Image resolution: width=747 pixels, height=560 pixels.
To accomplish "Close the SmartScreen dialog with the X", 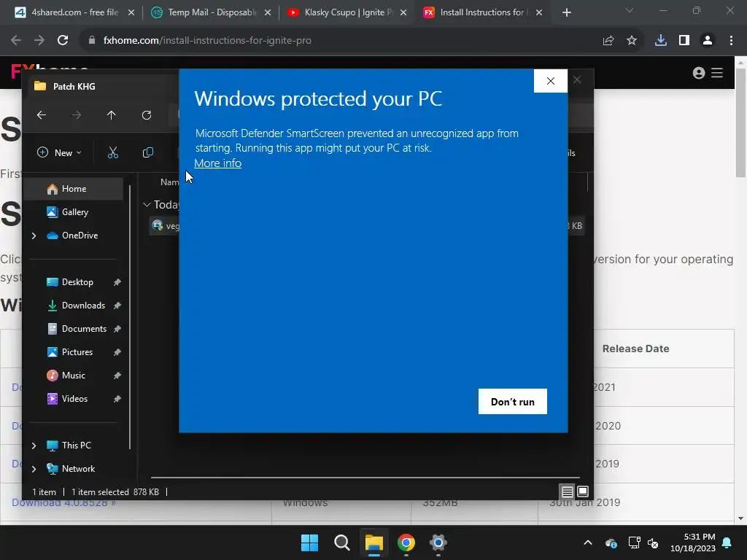I will click(x=550, y=81).
